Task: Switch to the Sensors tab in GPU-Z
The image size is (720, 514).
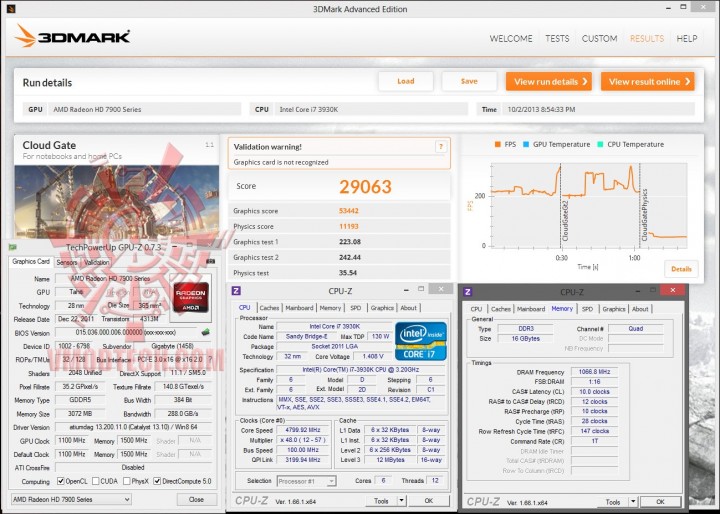Action: 67,262
